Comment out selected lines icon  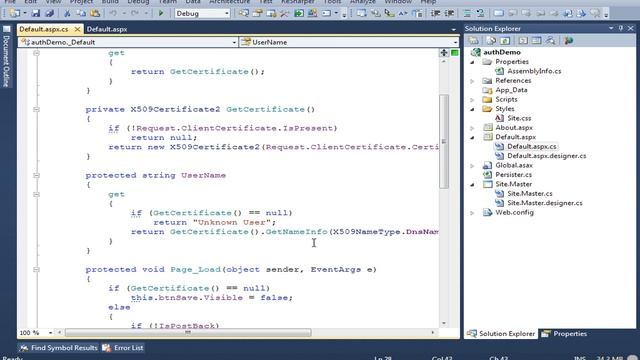click(467, 13)
